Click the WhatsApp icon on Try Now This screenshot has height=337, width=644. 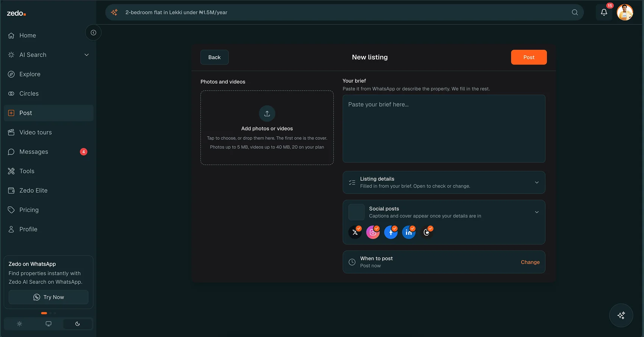(37, 297)
